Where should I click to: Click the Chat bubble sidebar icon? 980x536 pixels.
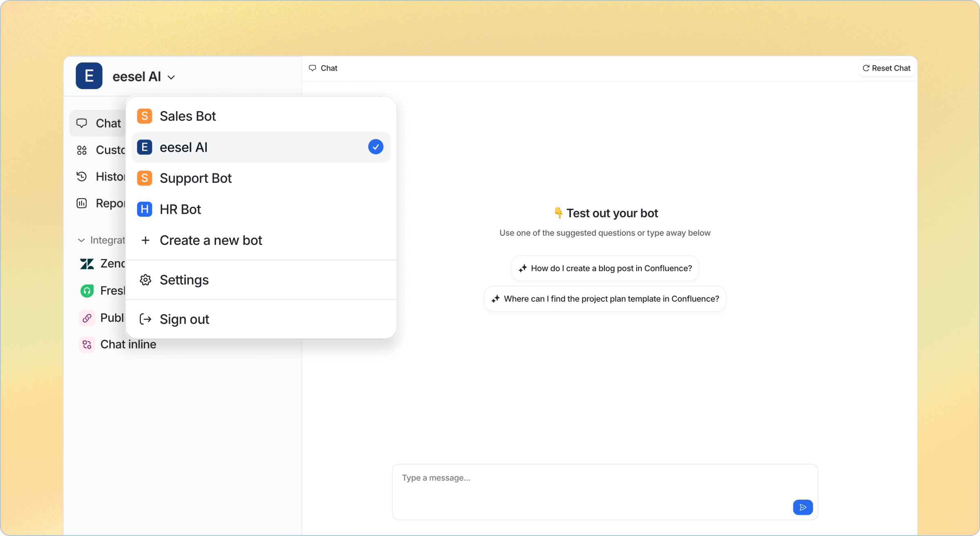pos(82,123)
